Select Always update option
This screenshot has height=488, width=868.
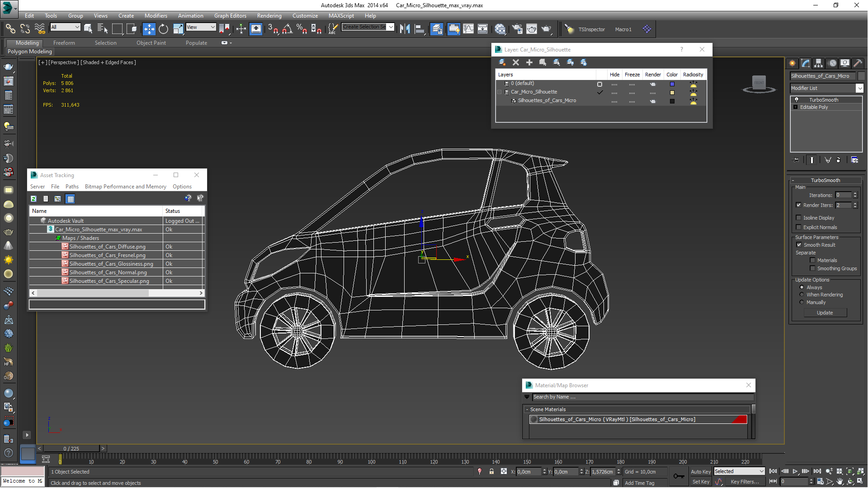[802, 287]
